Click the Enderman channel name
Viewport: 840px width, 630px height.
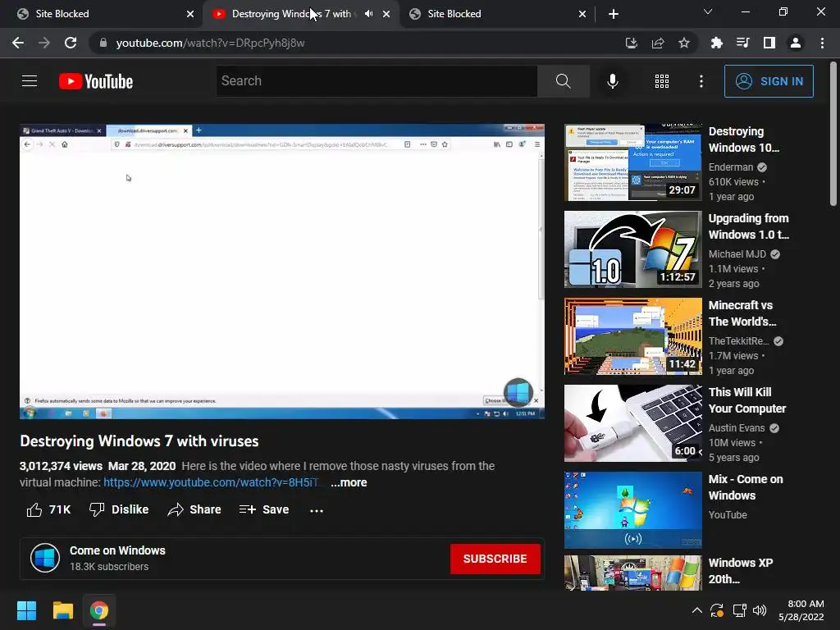click(x=731, y=167)
